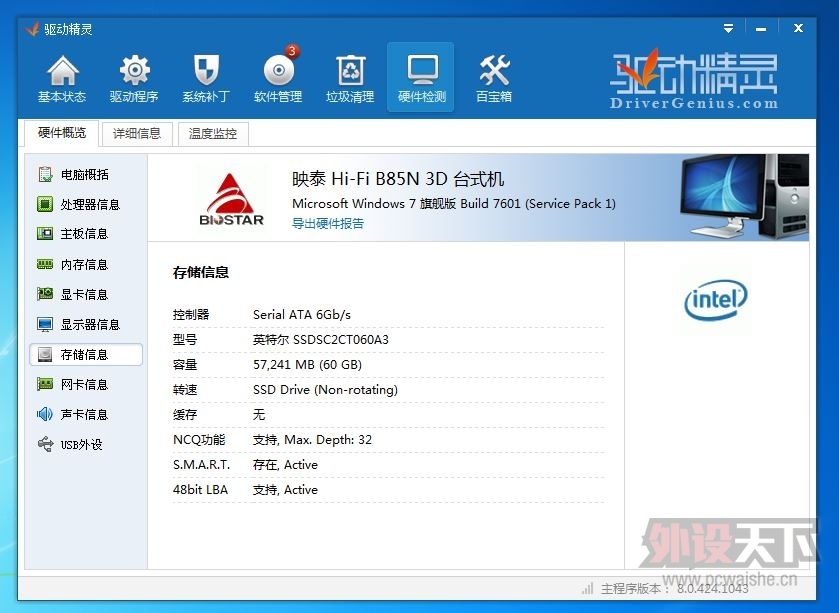Screen dimensions: 839x613
Task: Click the USB外设 USB icon
Action: [x=45, y=444]
